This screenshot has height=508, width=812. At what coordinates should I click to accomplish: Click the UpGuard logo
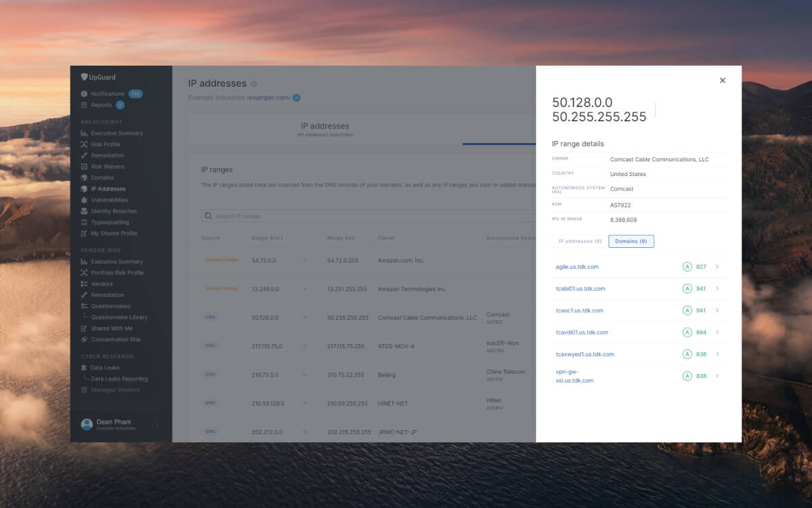pyautogui.click(x=98, y=77)
